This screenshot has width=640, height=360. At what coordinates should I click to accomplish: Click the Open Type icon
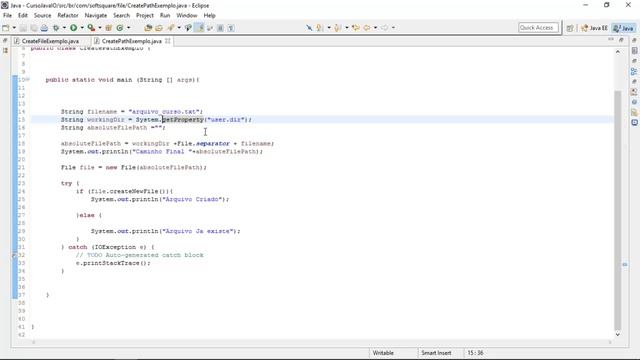click(148, 28)
